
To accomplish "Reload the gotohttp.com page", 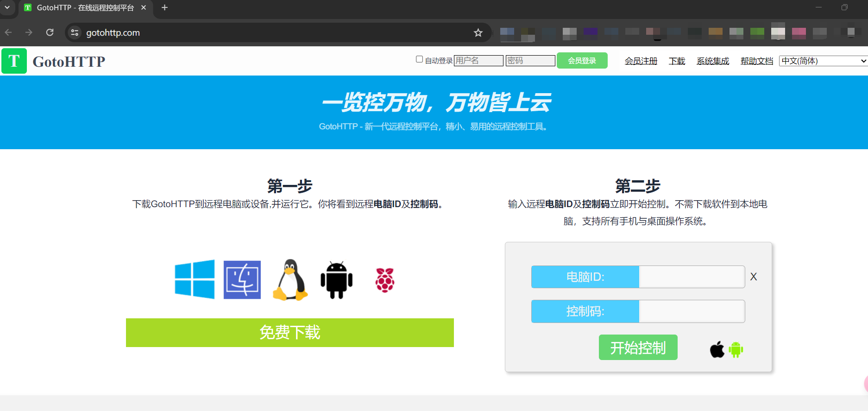I will (x=50, y=32).
